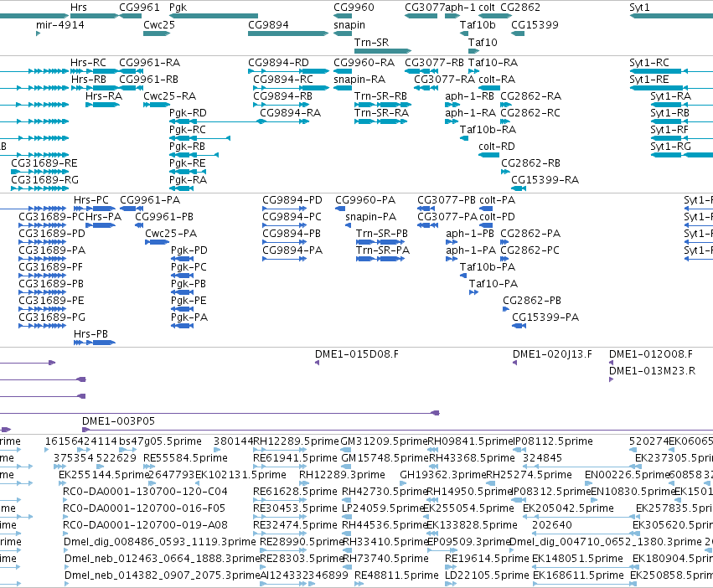Click clone label DME1-020J13.F
713x588 pixels.
tap(552, 354)
